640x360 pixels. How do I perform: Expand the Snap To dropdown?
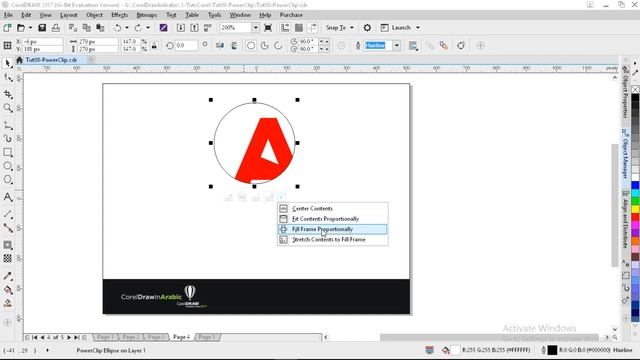pyautogui.click(x=352, y=28)
